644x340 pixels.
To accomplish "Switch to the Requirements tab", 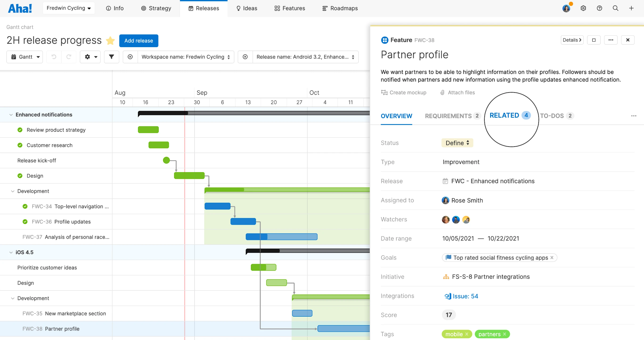I will coord(448,116).
